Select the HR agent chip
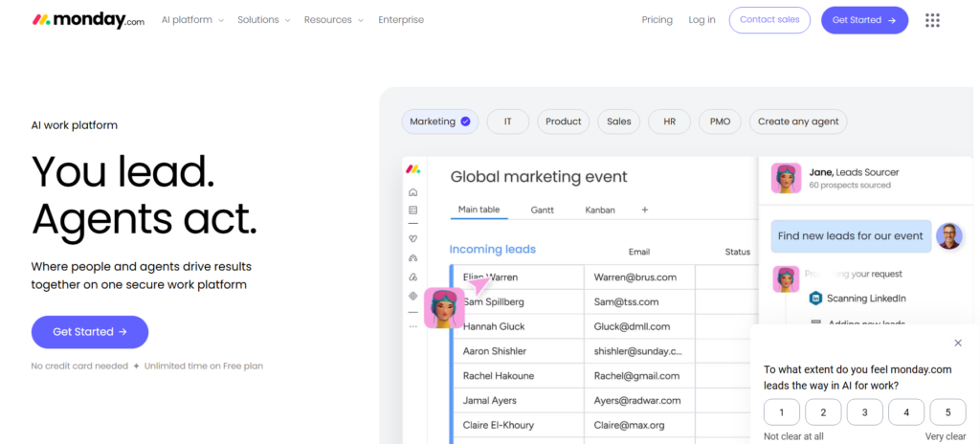Image resolution: width=980 pixels, height=444 pixels. click(x=669, y=122)
